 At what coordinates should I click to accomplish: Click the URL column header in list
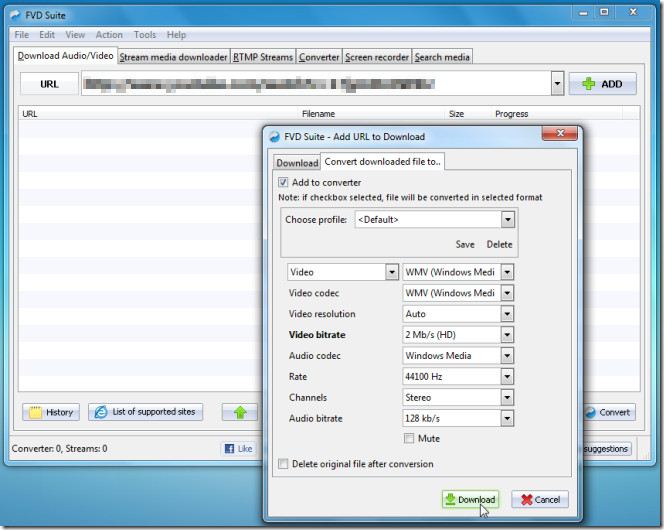(30, 114)
